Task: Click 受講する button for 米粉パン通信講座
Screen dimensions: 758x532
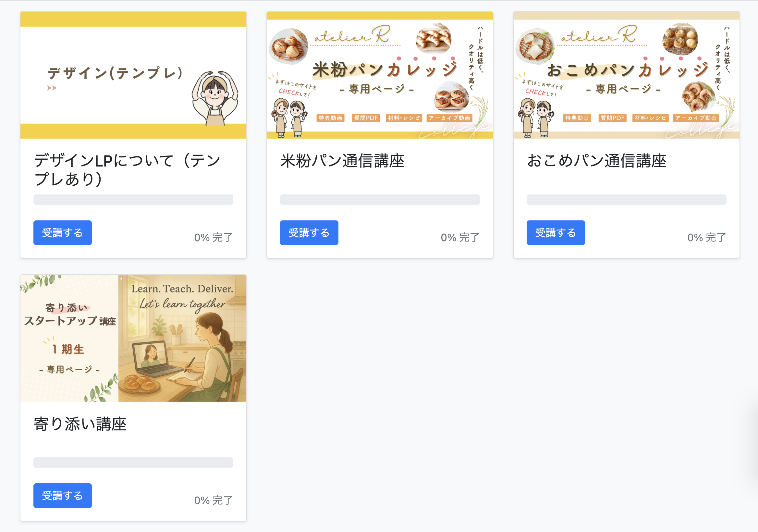Action: tap(309, 233)
